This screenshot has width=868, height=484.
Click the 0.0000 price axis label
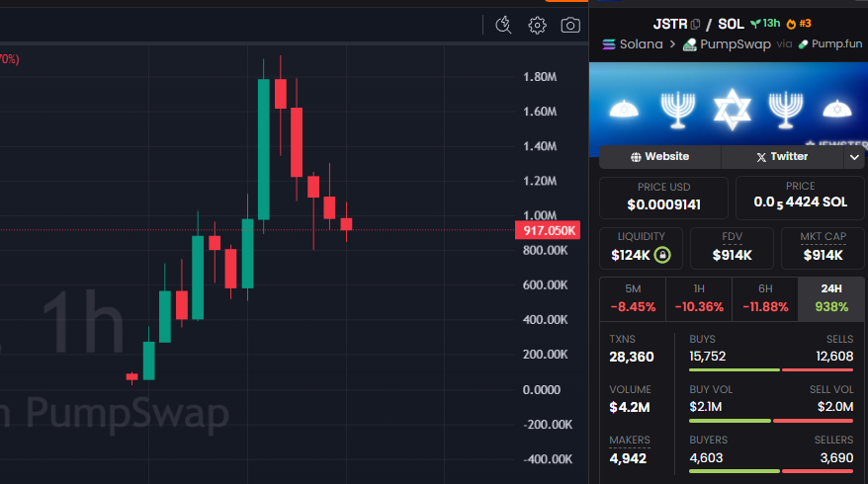(542, 390)
